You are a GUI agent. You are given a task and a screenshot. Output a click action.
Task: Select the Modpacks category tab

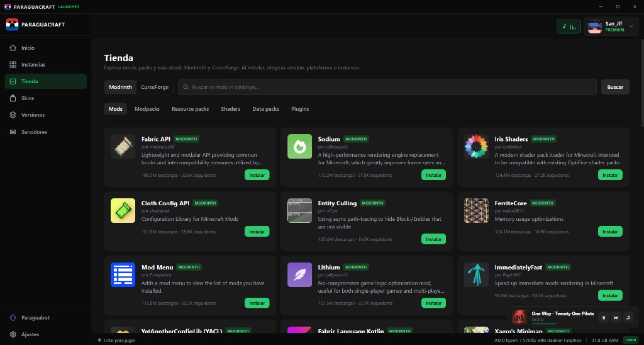pyautogui.click(x=147, y=109)
